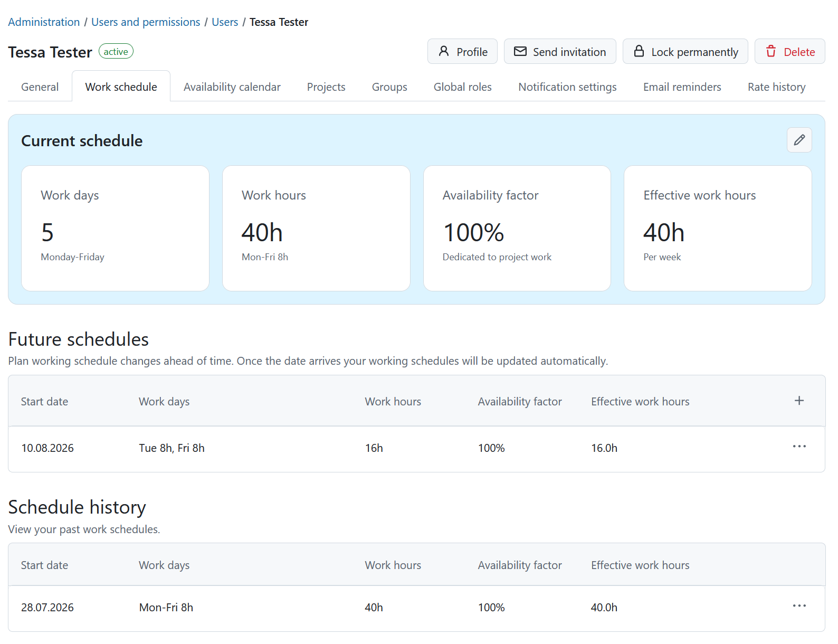The image size is (838, 644).
Task: Click the Work days card showing 5
Action: click(x=115, y=228)
